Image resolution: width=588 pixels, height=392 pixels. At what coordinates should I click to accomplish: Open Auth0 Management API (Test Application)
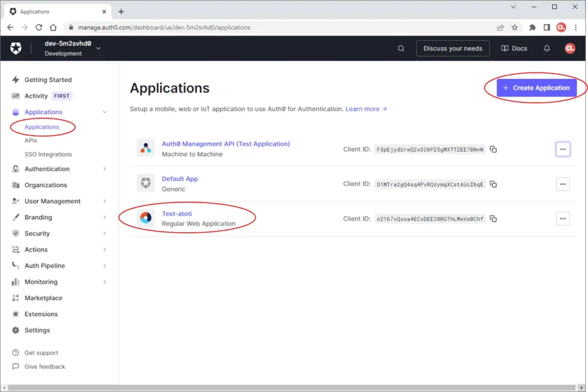click(226, 144)
